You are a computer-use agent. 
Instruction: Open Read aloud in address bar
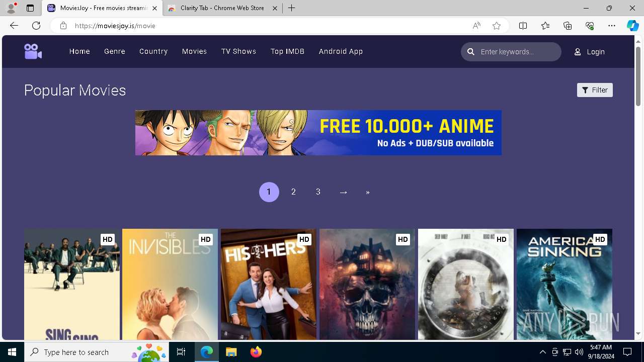point(476,26)
